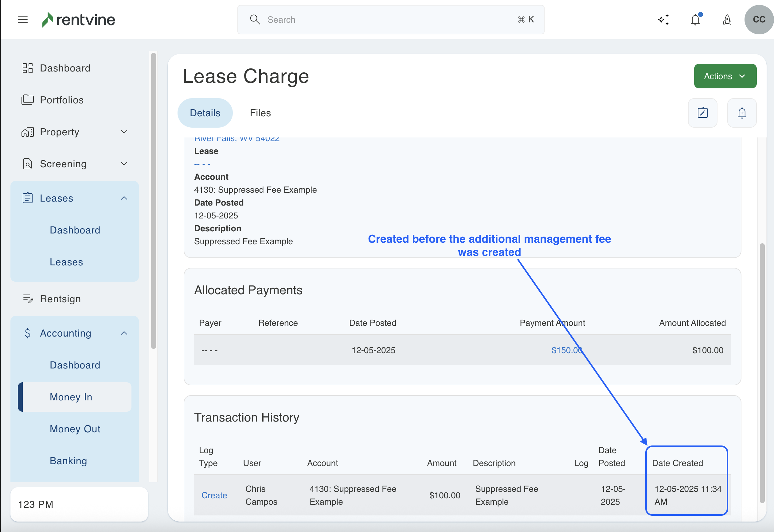Collapse the Leases sidebar section
The image size is (774, 532).
pos(124,198)
